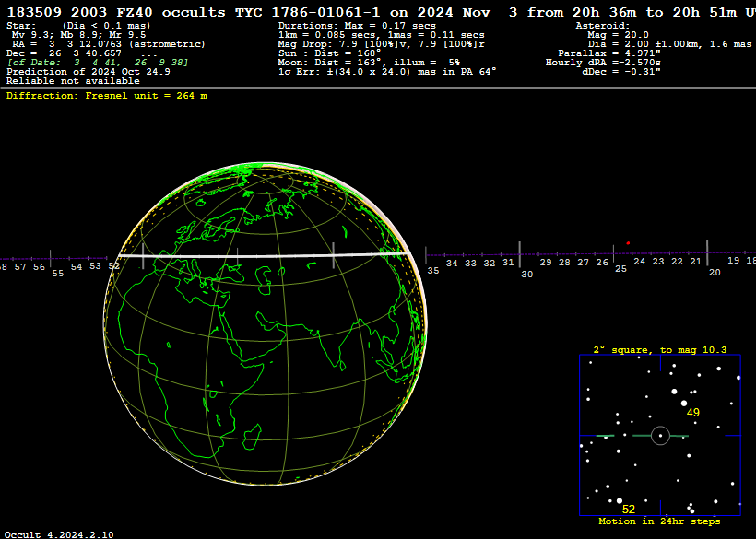Click the 'Dec = 26 3 40.657' line
This screenshot has width=756, height=539.
pos(64,53)
